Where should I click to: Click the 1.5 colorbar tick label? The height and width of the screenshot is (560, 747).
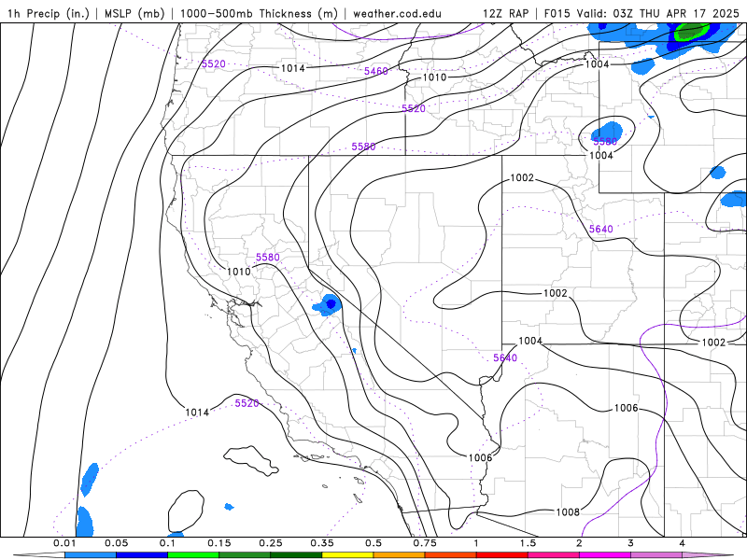(528, 543)
